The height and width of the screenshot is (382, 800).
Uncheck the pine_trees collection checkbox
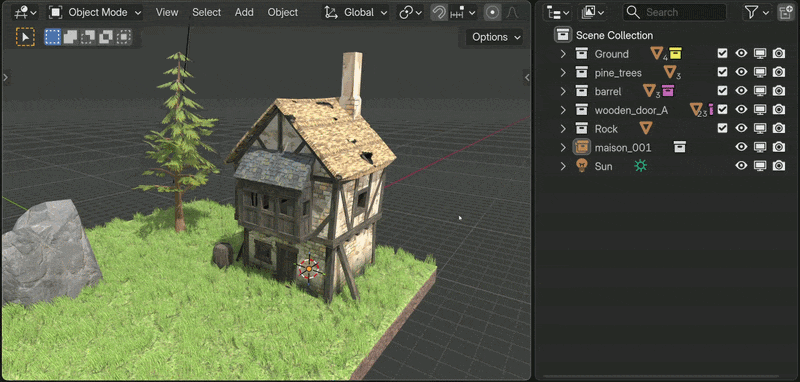[722, 72]
